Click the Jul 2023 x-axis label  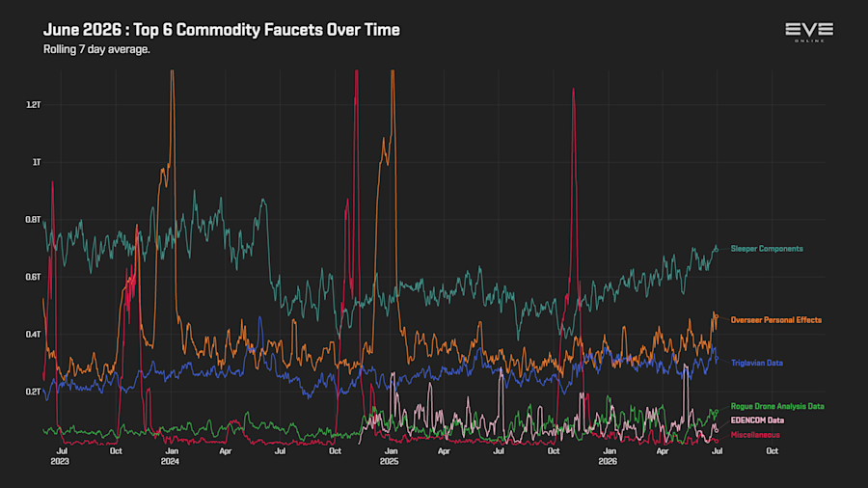tap(61, 456)
